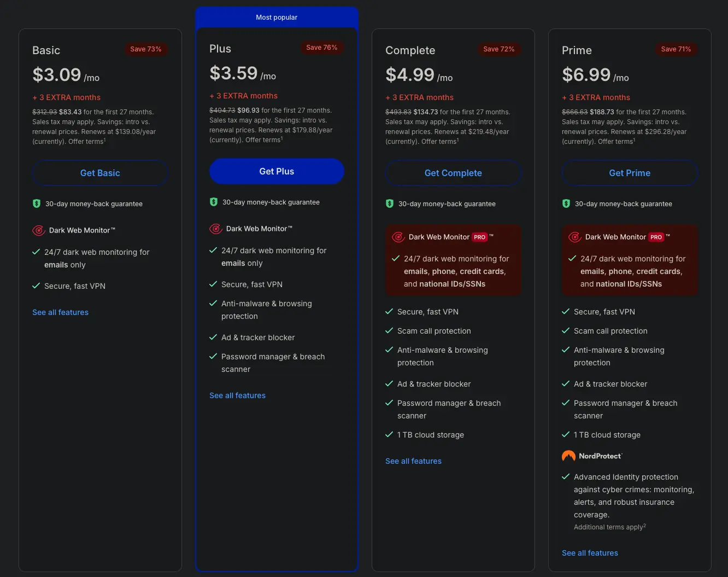
Task: Click the money-back shield icon in Prime
Action: 566,203
